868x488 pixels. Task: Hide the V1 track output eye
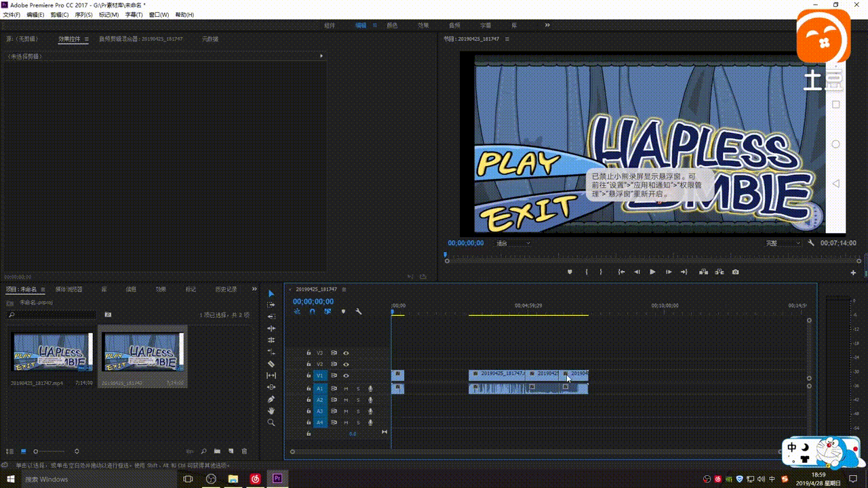tap(346, 375)
